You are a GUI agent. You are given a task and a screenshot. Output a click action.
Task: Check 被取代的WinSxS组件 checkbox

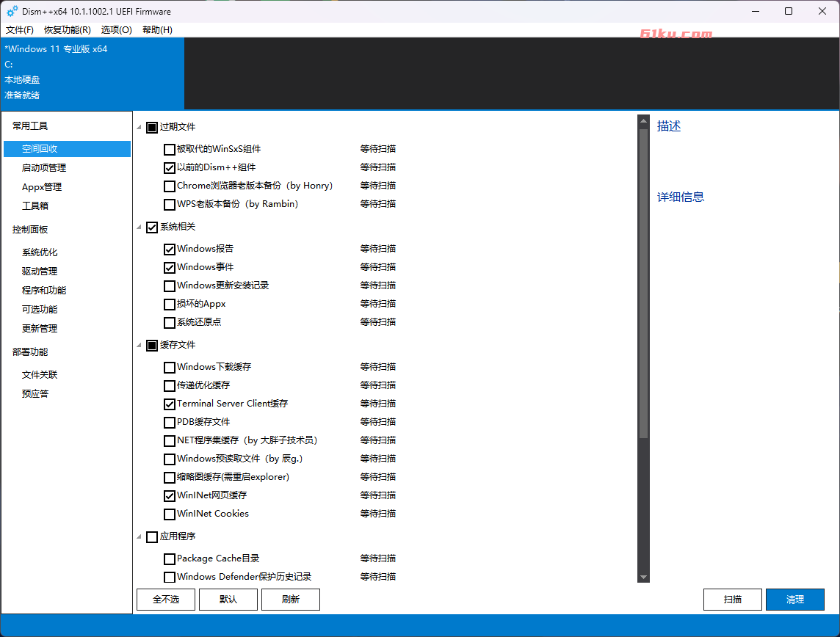(x=170, y=150)
